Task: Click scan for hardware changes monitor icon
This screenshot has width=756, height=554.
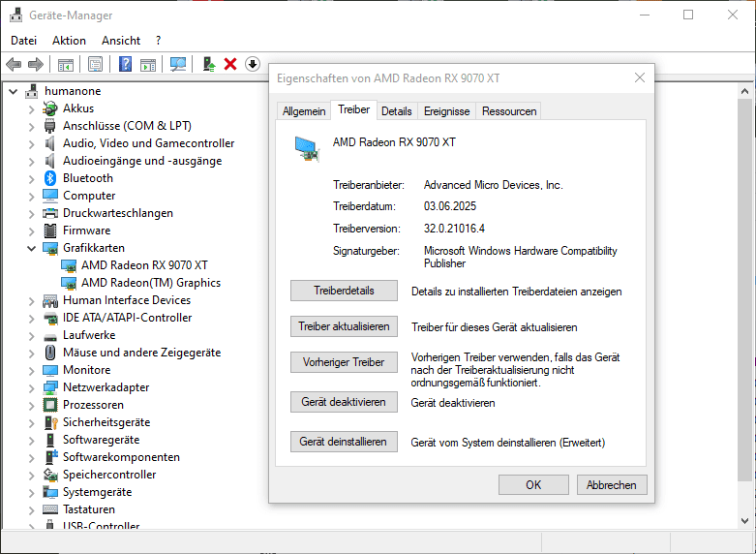Action: tap(178, 64)
